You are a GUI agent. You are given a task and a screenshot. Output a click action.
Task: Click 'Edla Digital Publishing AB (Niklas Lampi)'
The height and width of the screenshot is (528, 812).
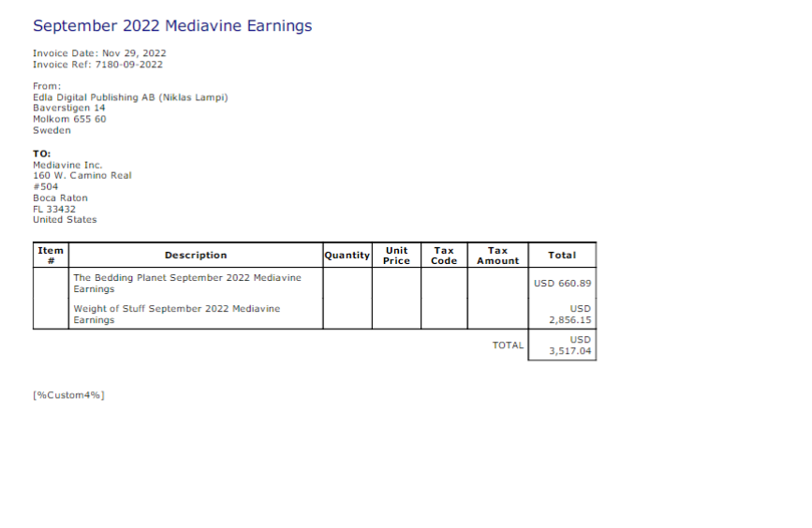[x=130, y=97]
